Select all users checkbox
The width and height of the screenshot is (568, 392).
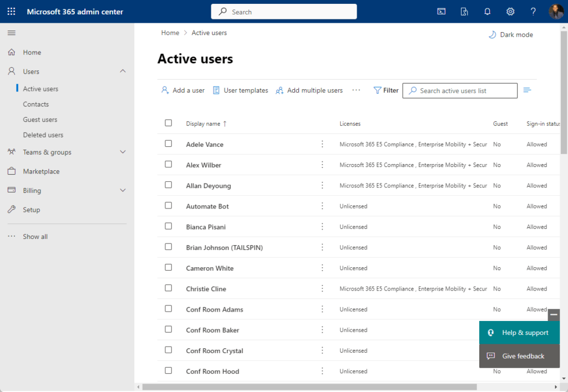click(x=169, y=123)
